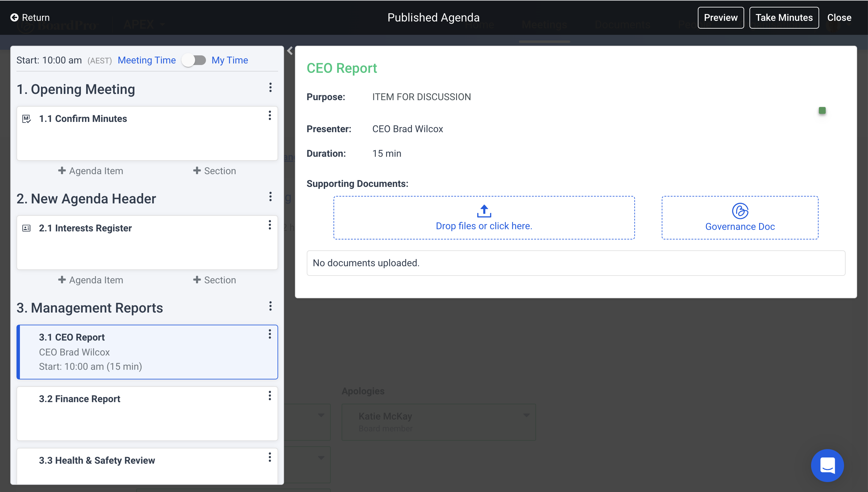Open three-dot menu for Finance Report item
This screenshot has height=492, width=868.
(269, 396)
